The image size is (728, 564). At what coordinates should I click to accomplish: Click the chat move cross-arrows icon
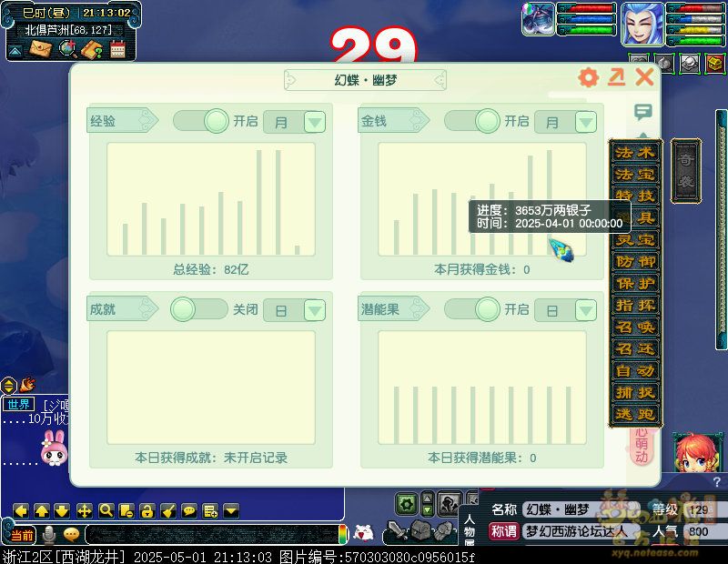(x=84, y=511)
